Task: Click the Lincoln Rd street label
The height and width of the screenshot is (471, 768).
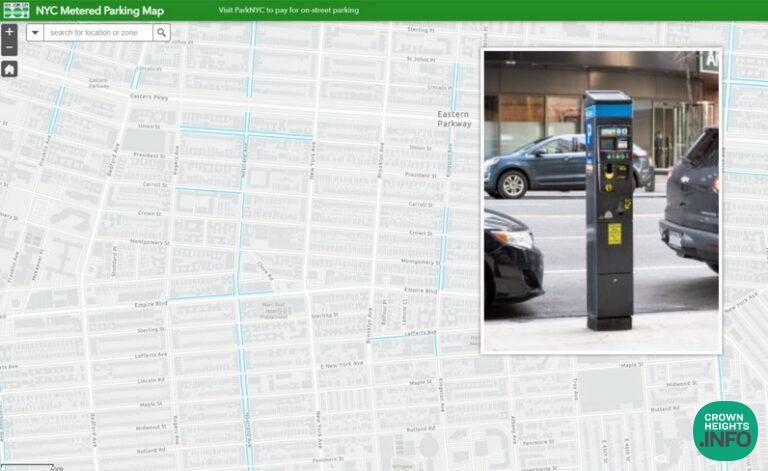Action: tap(151, 380)
